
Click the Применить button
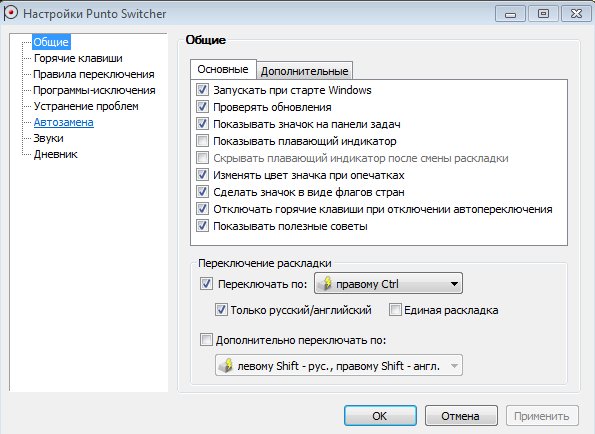tap(542, 416)
